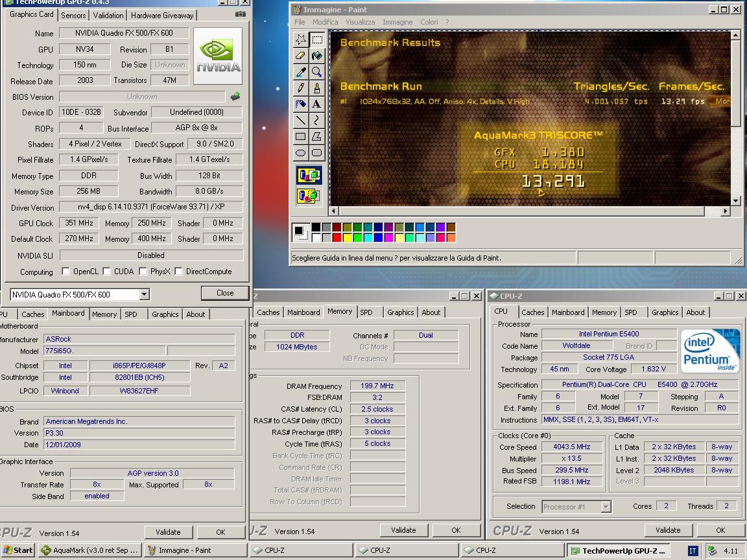
Task: Open the Validation tab in GPU-Z
Action: pyautogui.click(x=108, y=16)
